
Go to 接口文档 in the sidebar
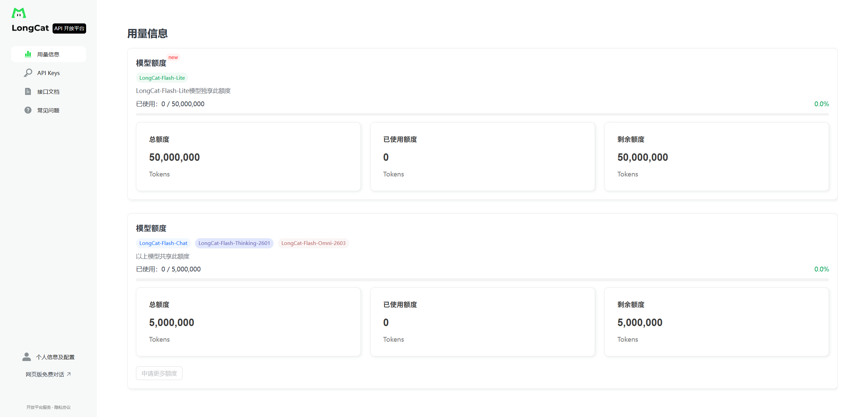click(x=48, y=92)
